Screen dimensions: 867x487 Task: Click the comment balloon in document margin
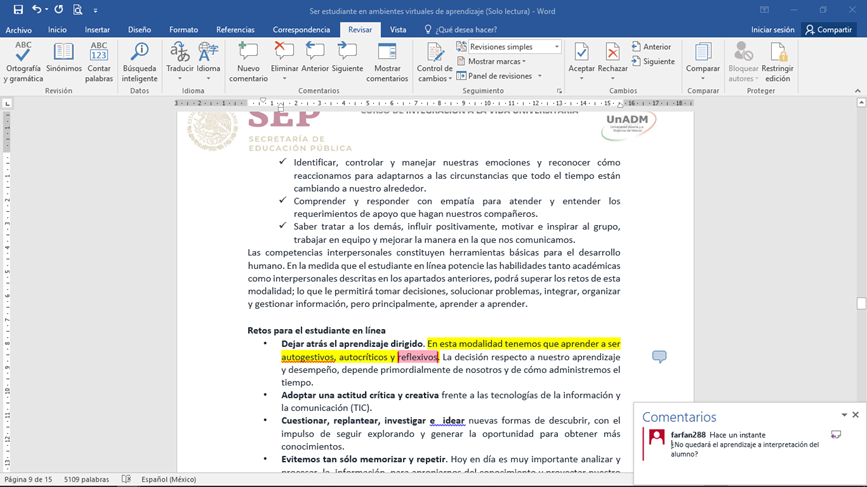[659, 357]
